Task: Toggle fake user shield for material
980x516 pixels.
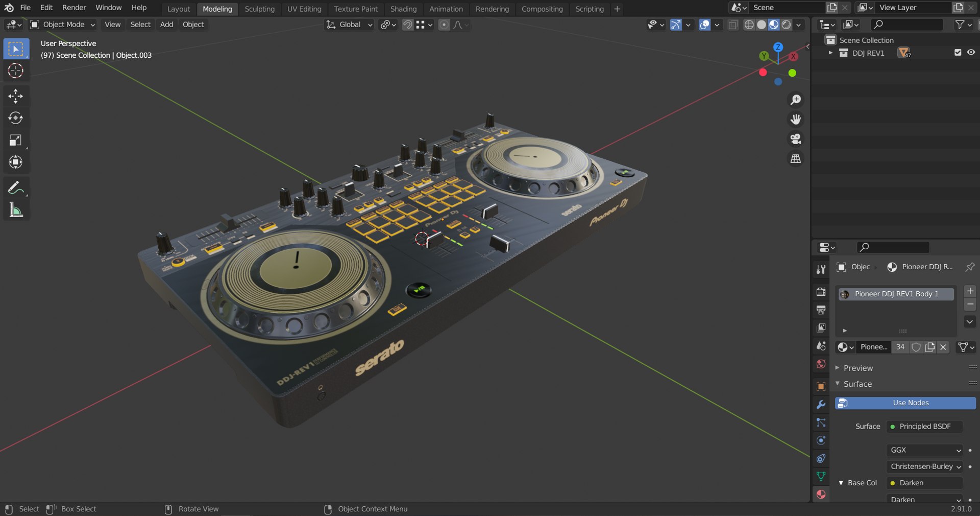Action: tap(916, 347)
